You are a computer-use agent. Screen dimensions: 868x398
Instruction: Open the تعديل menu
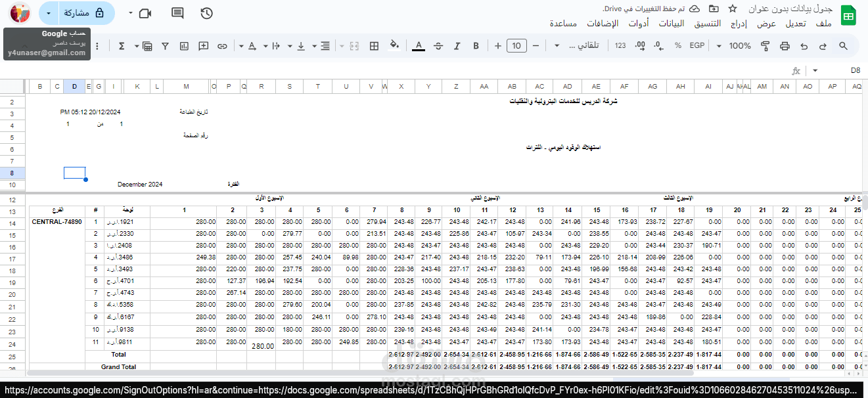[796, 24]
